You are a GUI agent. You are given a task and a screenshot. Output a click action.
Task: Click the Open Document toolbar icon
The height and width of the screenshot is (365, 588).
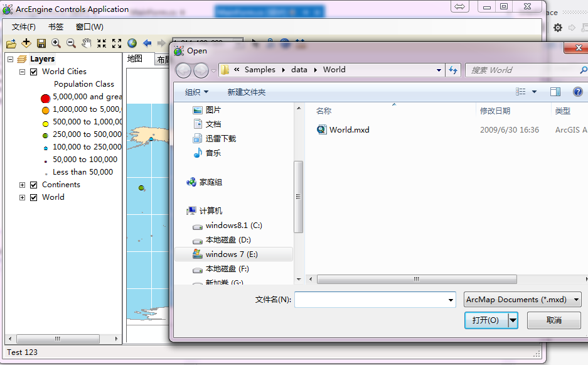coord(11,43)
